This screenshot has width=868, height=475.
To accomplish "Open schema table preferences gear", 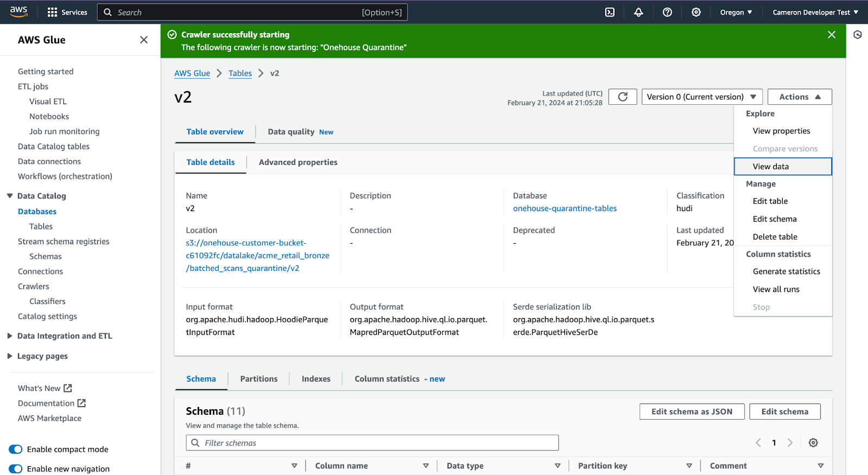I will click(813, 442).
